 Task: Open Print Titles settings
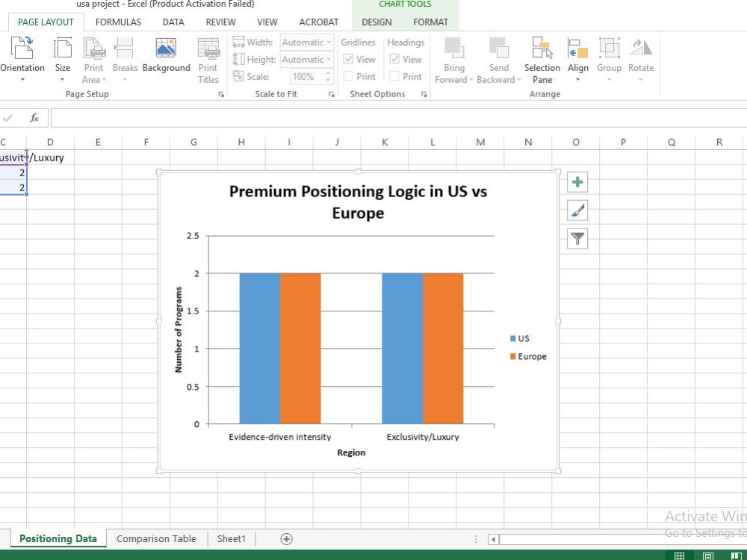(x=208, y=60)
